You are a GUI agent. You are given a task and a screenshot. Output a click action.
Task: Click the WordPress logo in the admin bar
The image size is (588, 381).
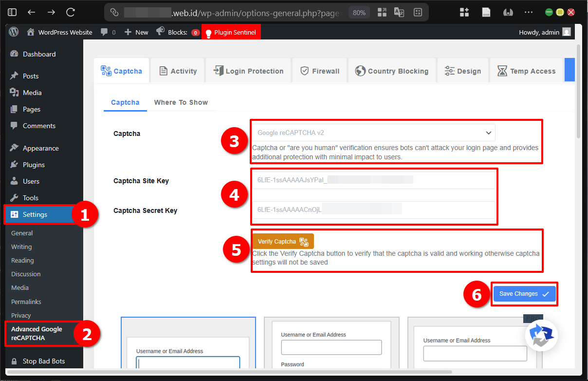click(x=13, y=32)
